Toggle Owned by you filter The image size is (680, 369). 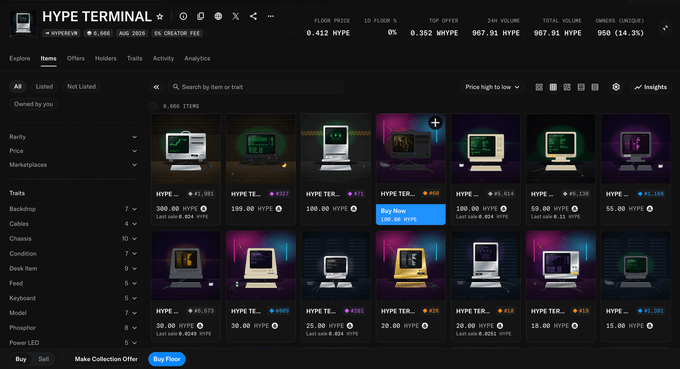tap(33, 104)
